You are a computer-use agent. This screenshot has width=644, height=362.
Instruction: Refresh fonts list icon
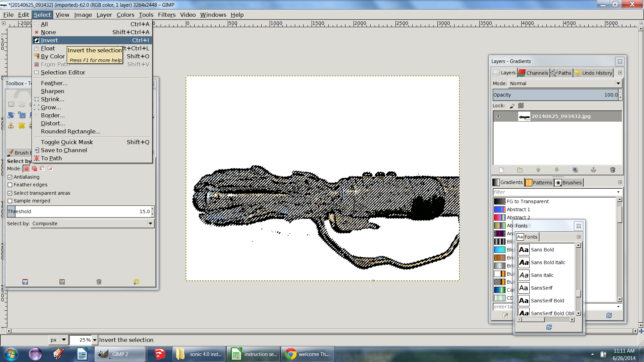tap(549, 327)
